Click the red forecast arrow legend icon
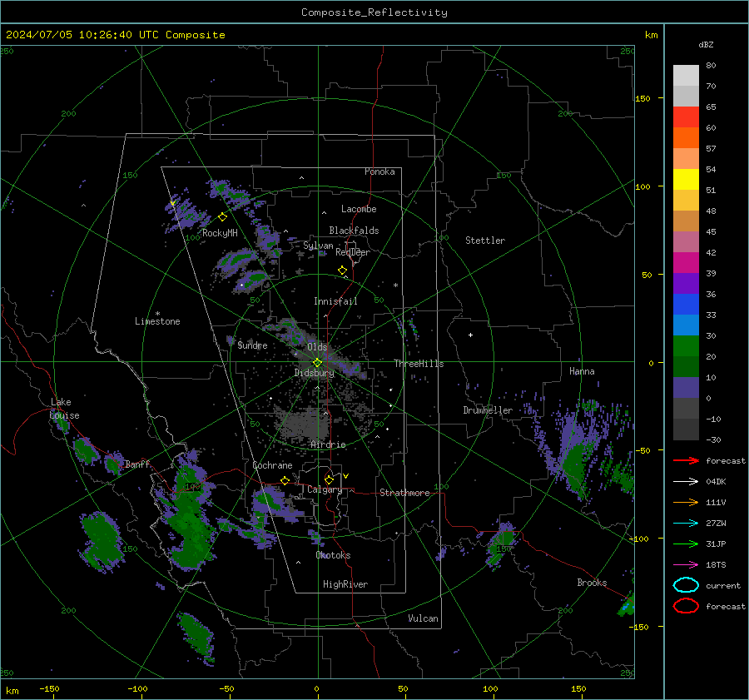749x700 pixels. (686, 460)
